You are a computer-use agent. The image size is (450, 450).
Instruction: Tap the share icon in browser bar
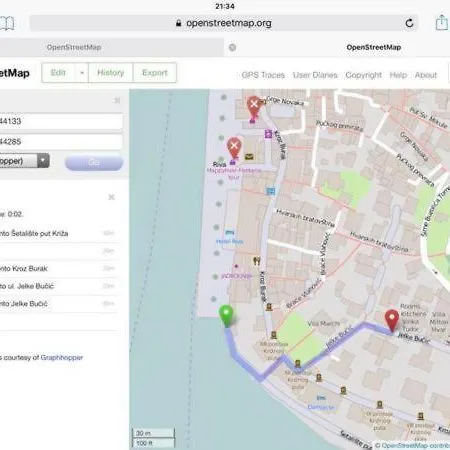point(442,23)
